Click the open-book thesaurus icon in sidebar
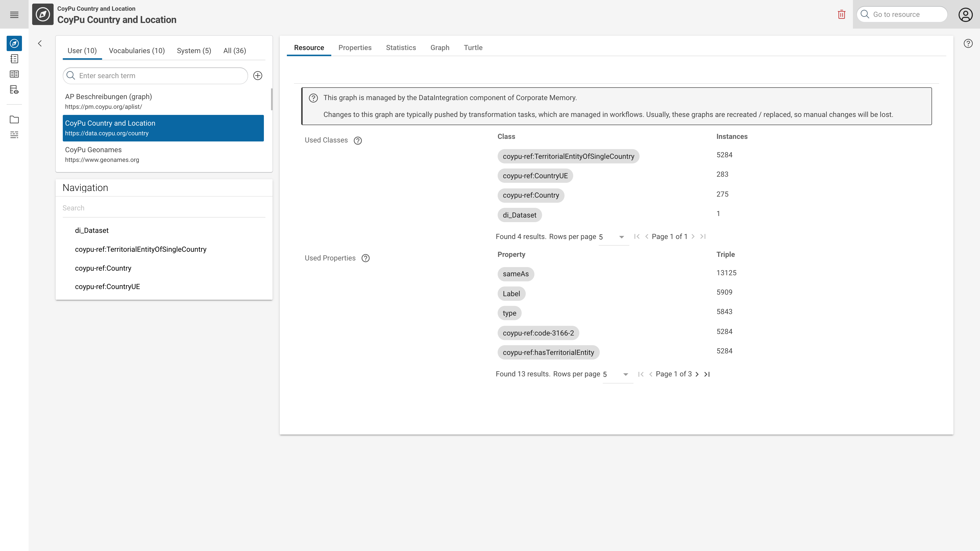Image resolution: width=980 pixels, height=551 pixels. pos(14,74)
